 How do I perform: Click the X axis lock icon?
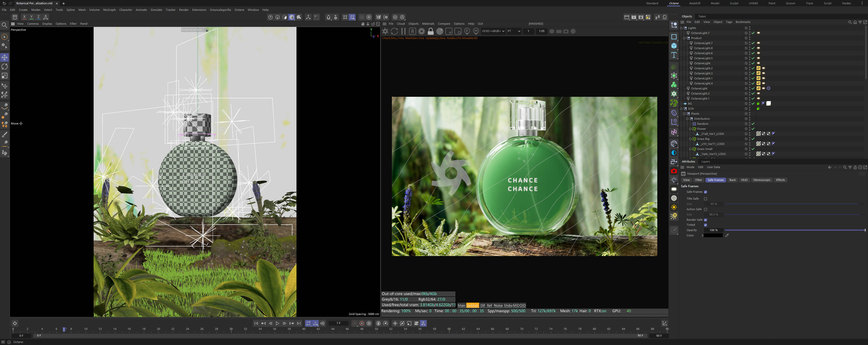point(24,17)
